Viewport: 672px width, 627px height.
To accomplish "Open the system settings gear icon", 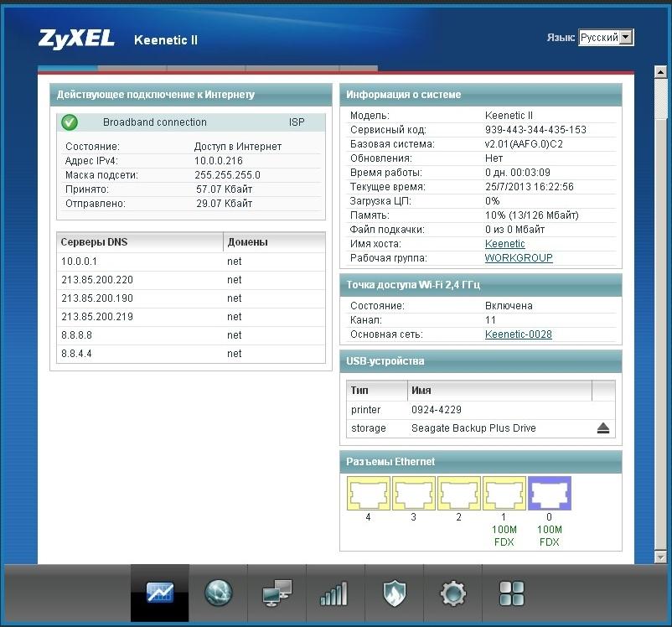I will pos(452,593).
